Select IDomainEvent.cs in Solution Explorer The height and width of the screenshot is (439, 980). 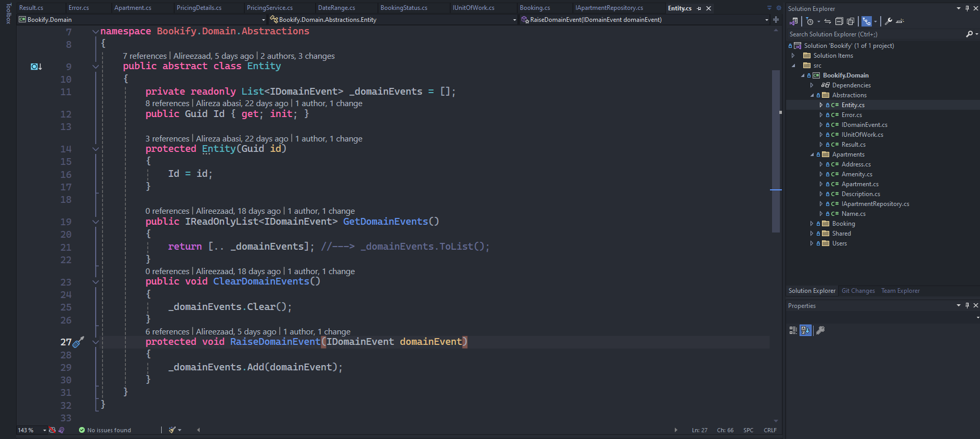pyautogui.click(x=864, y=125)
